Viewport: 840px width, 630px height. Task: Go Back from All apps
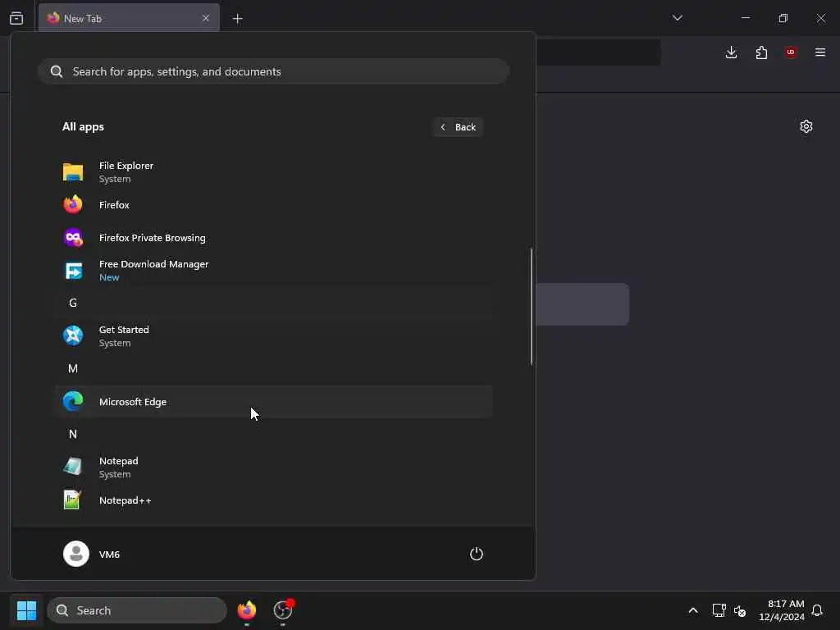click(459, 127)
